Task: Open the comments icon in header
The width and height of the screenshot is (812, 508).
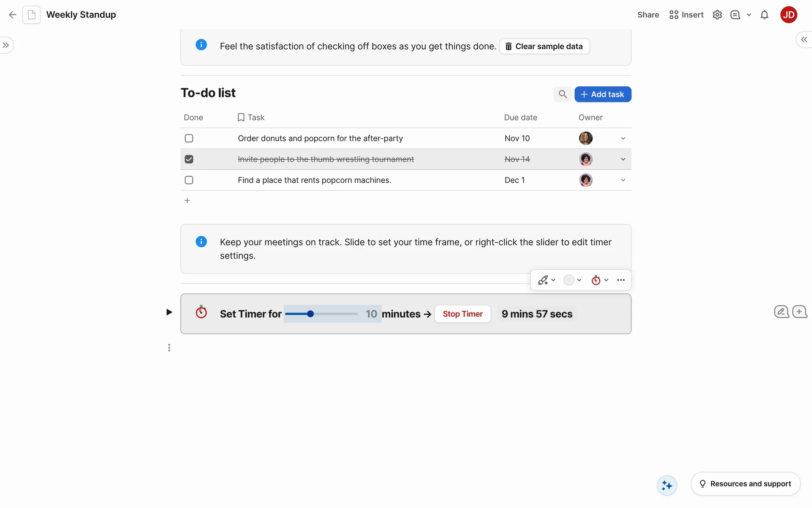Action: [735, 15]
